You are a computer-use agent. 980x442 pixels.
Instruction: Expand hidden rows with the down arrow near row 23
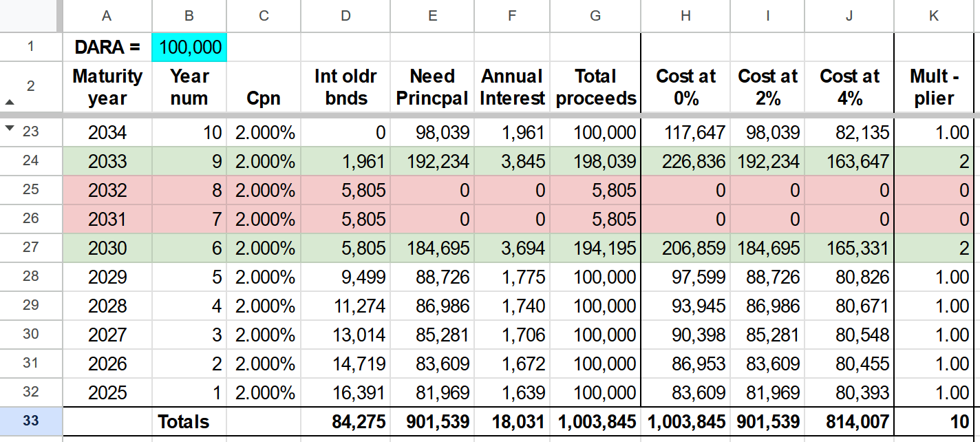(x=9, y=129)
